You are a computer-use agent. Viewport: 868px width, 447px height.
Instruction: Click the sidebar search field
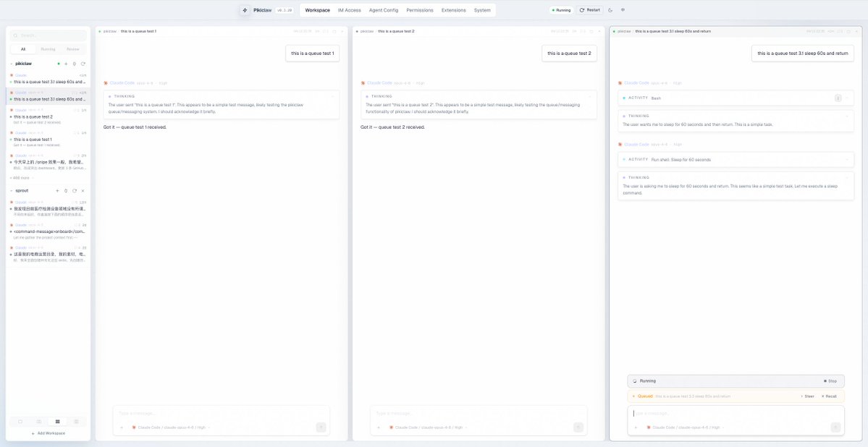coord(49,35)
